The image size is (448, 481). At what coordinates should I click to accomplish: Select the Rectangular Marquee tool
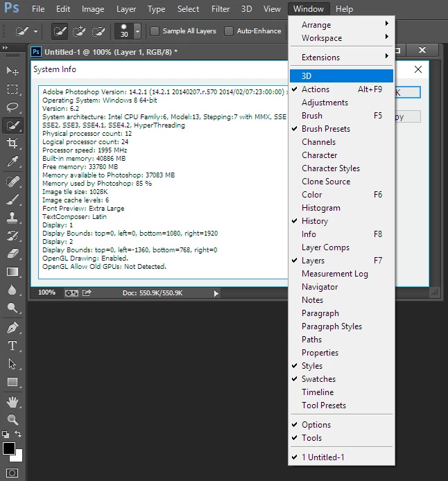12,89
